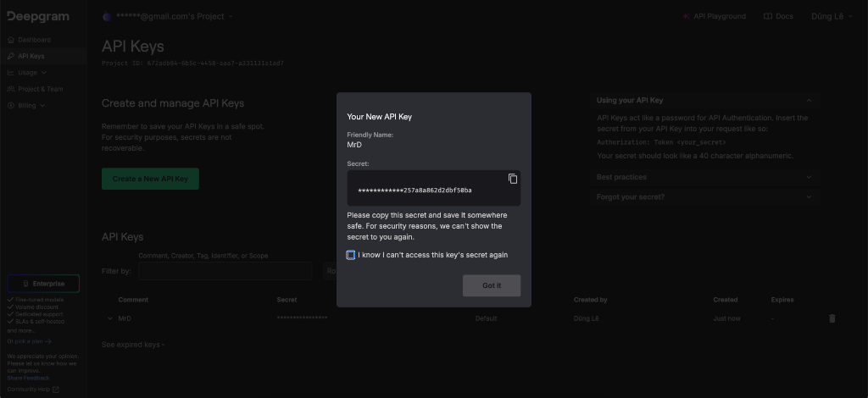The width and height of the screenshot is (868, 398).
Task: Click Create a New API Key button
Action: tap(150, 179)
